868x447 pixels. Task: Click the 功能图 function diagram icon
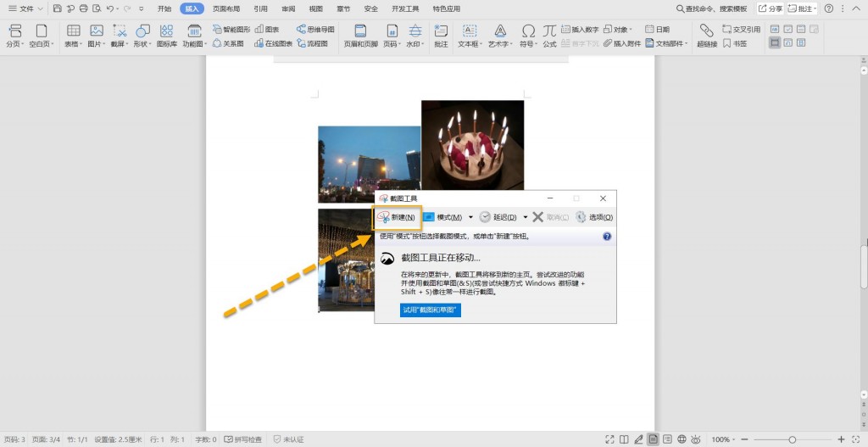(194, 31)
